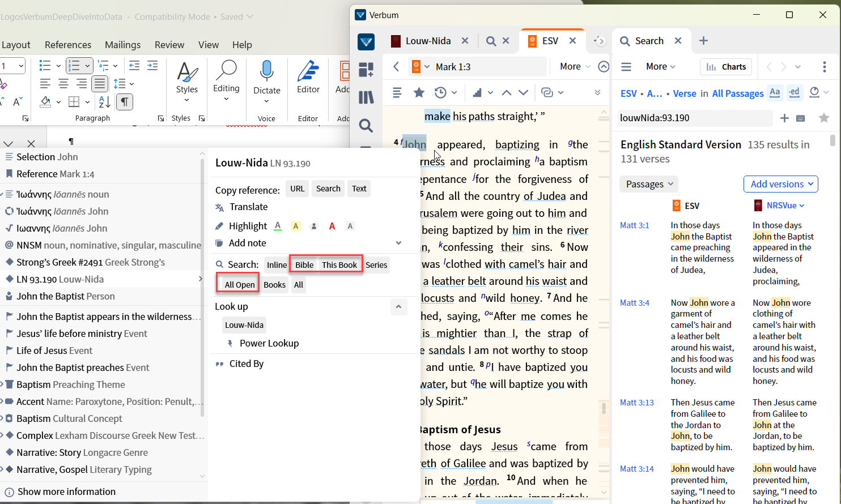Align text right in Word

(82, 84)
